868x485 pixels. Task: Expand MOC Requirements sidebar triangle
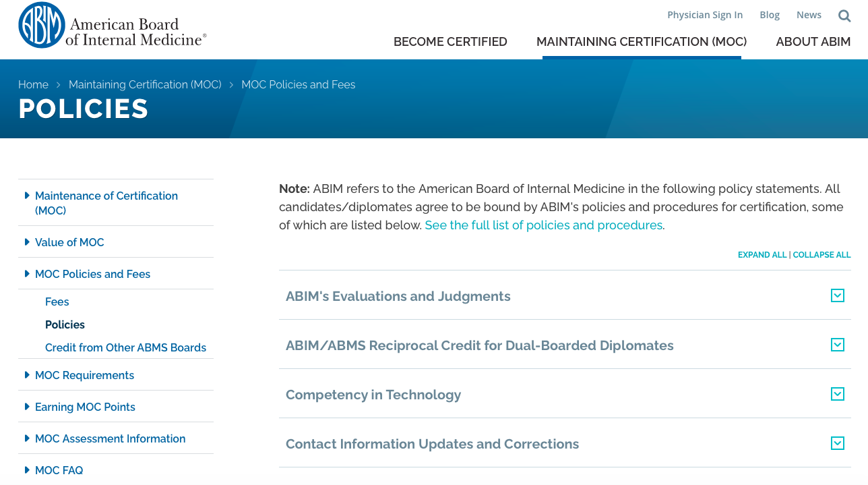coord(27,374)
